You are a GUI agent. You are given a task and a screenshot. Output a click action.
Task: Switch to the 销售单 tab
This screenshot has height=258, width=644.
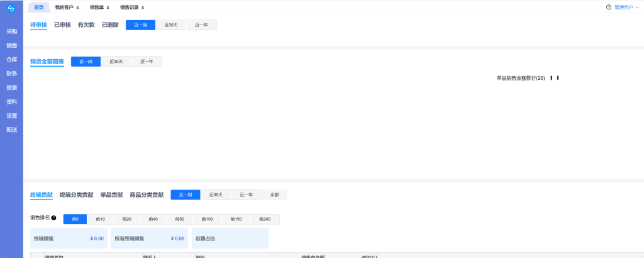[x=97, y=8]
